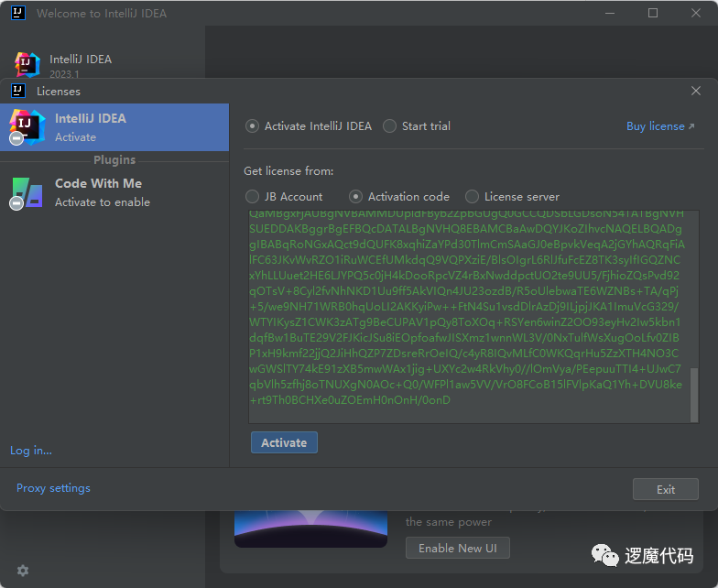The height and width of the screenshot is (588, 718).
Task: Click the IntelliJ IDEA 2023.1 version text
Action: point(64,73)
